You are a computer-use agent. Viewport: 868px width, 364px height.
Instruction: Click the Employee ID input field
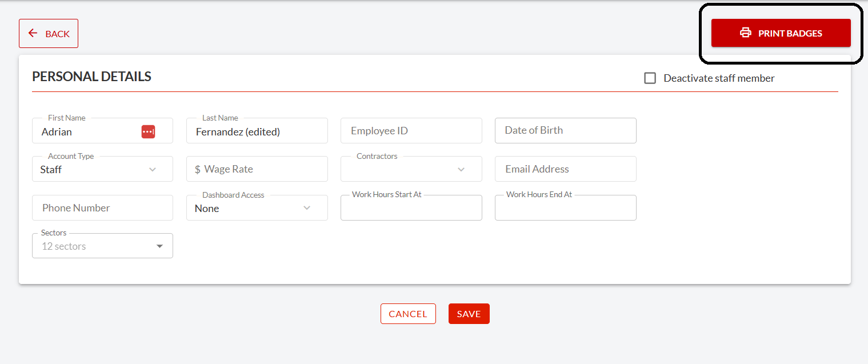click(410, 130)
